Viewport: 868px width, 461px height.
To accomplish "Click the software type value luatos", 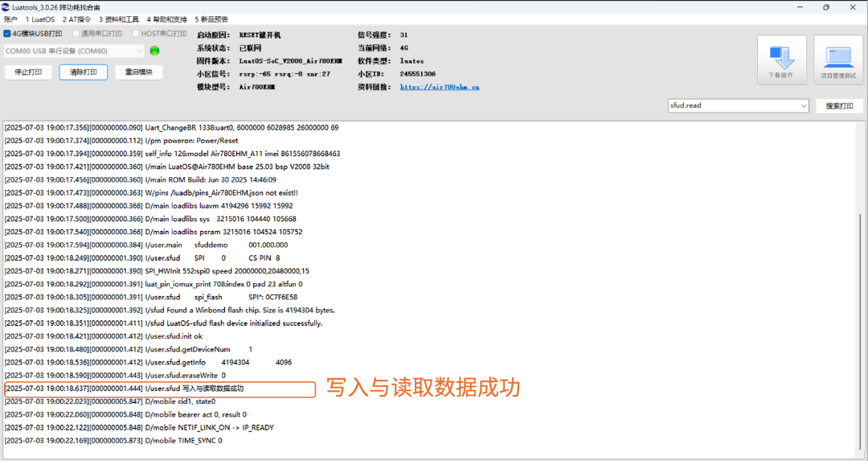I will pyautogui.click(x=411, y=61).
